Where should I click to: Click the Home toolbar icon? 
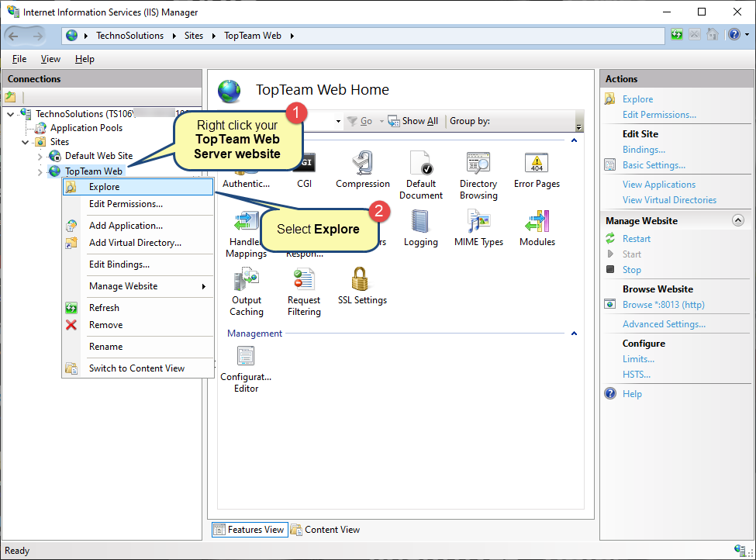coord(713,35)
